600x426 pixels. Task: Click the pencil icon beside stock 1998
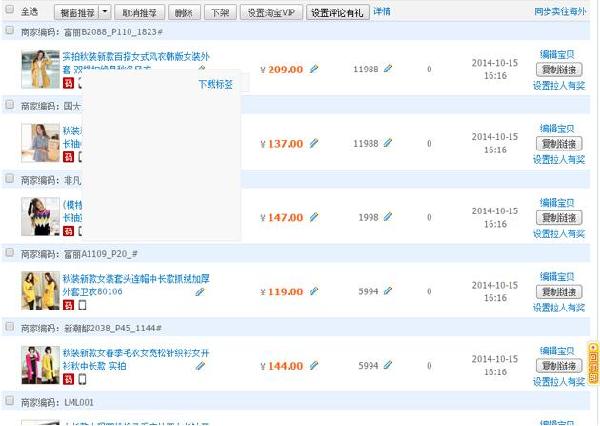pyautogui.click(x=388, y=217)
